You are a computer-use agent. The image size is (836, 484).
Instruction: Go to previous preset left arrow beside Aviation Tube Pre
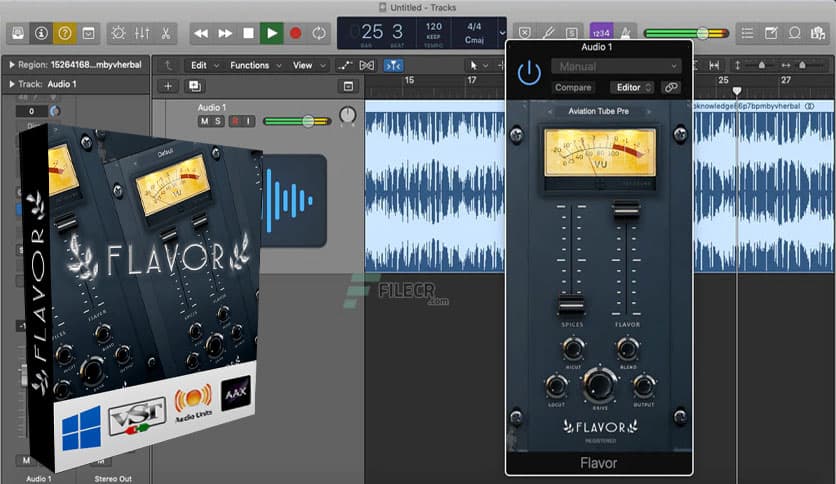coord(550,111)
